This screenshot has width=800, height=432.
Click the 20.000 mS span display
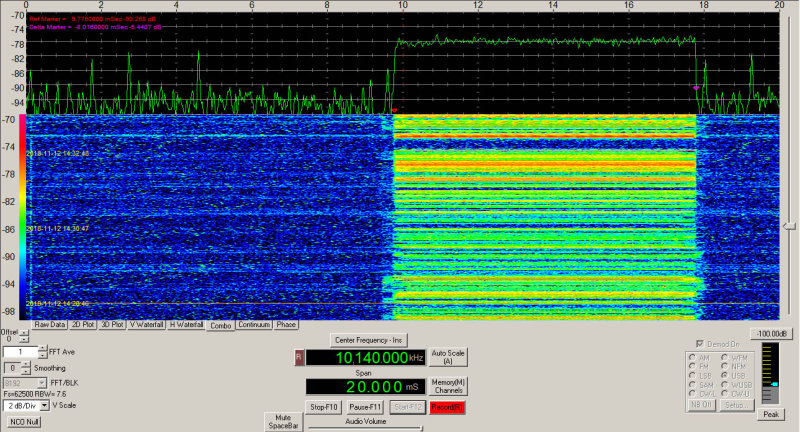coord(365,387)
